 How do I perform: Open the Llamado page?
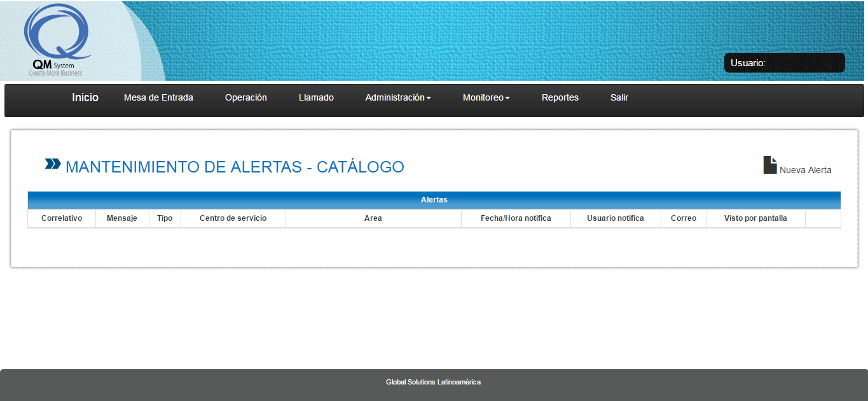pos(316,97)
